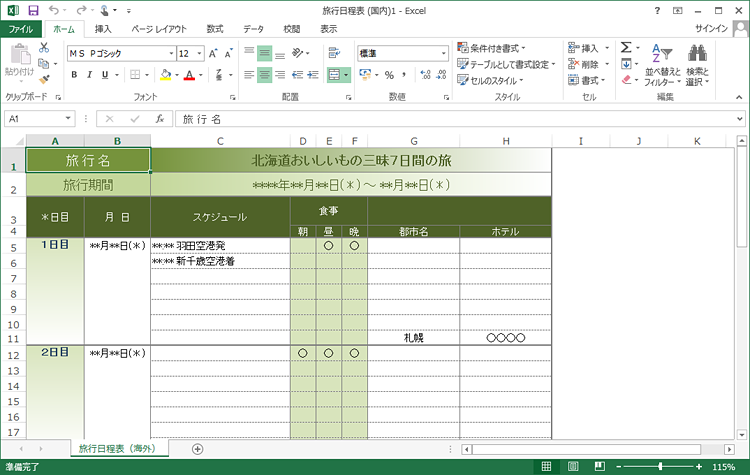Screen dimensions: 750x475
Task: Open Format as Table (テーブルとして書式設定) menu
Action: click(x=506, y=64)
